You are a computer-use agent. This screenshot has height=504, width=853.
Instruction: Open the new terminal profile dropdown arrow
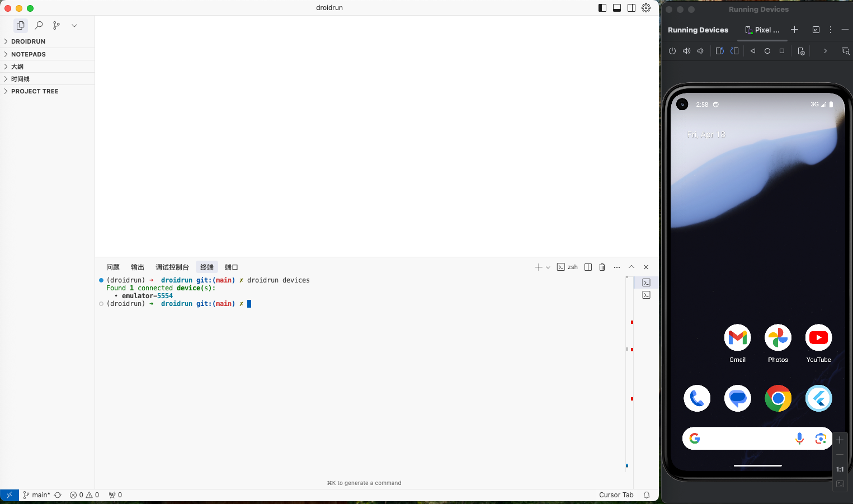pyautogui.click(x=548, y=267)
